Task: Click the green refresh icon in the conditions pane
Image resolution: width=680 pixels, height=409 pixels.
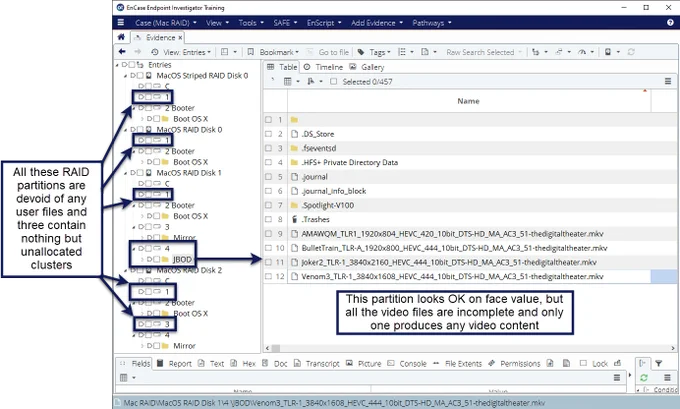Action: [644, 377]
